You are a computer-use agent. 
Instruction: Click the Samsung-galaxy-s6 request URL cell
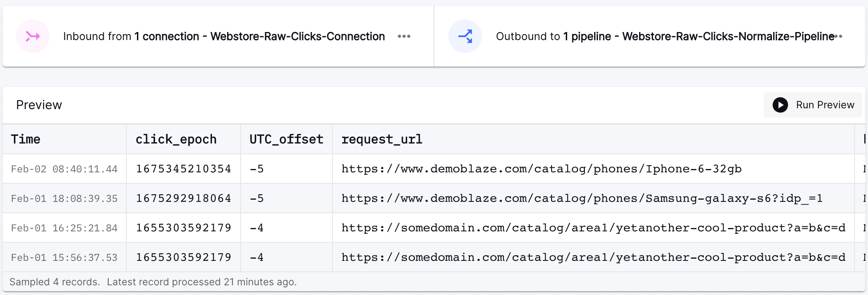tap(581, 198)
